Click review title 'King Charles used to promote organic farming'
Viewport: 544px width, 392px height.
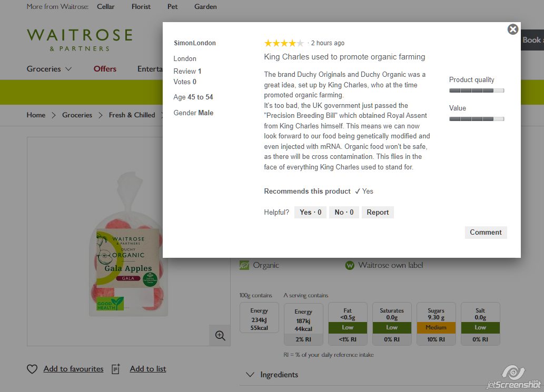pos(344,57)
